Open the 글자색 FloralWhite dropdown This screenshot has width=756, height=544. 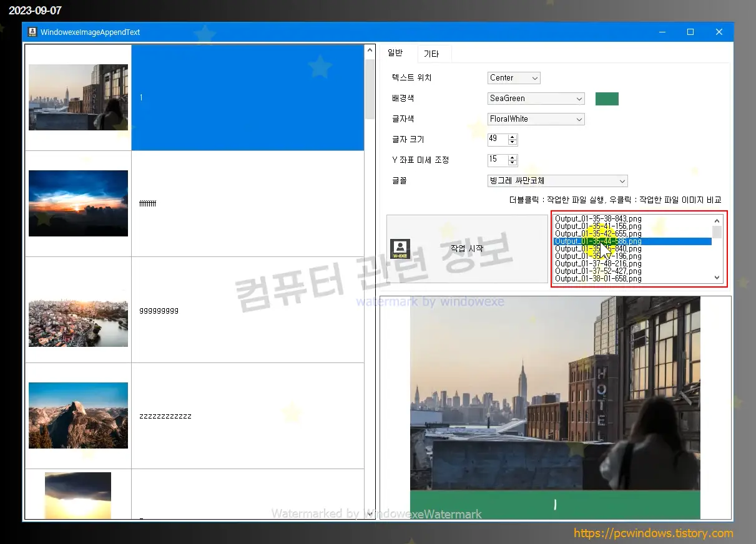[x=536, y=119]
